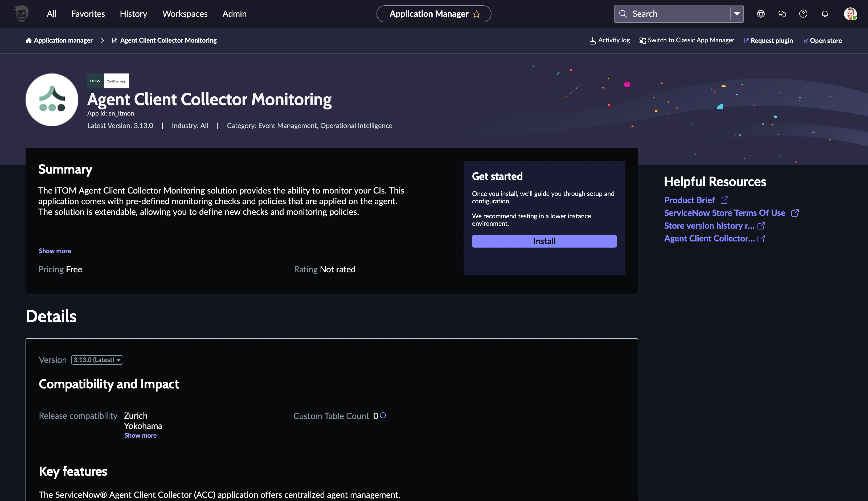Expand Show more under Release compatibility
The image size is (868, 501).
[140, 435]
